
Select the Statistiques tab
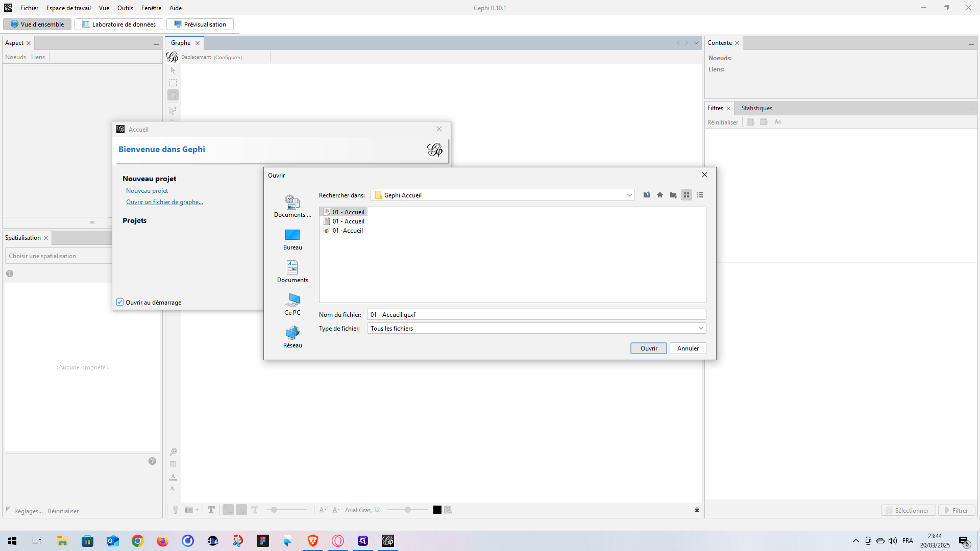pos(756,108)
